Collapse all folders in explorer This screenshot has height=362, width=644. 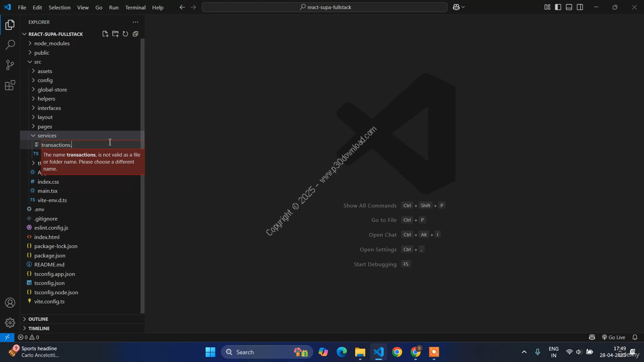(x=135, y=34)
